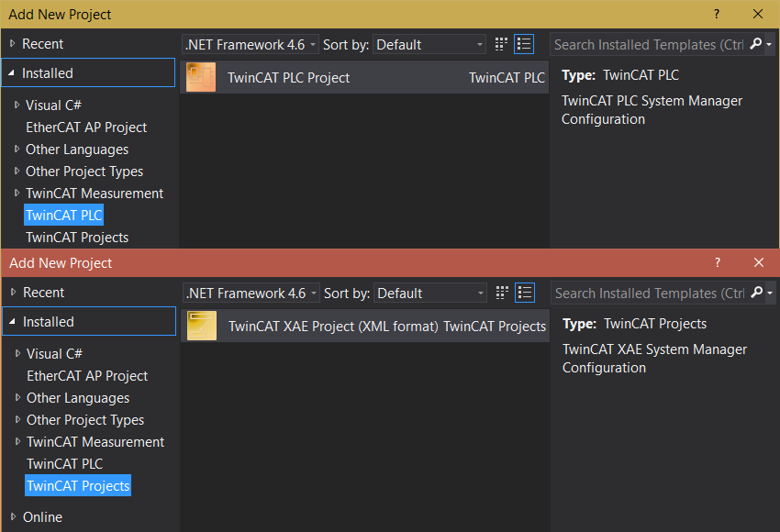This screenshot has height=532, width=780.
Task: Expand the Online section
Action: (x=12, y=517)
